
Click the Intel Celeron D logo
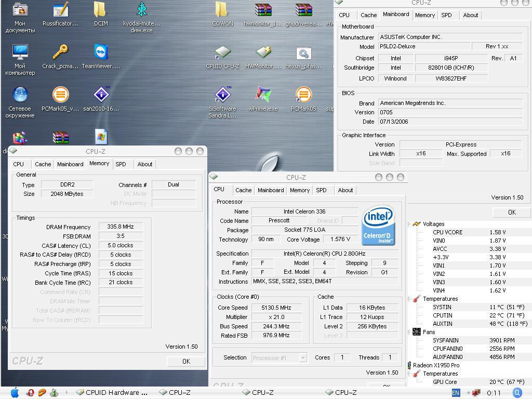click(378, 225)
